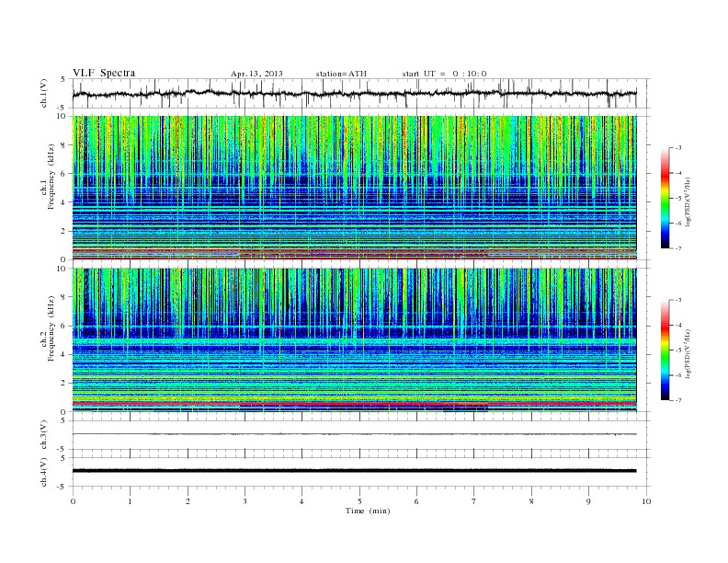Image resolution: width=728 pixels, height=563 pixels.
Task: Click the 'Time (min)' axis title
Action: (x=368, y=511)
